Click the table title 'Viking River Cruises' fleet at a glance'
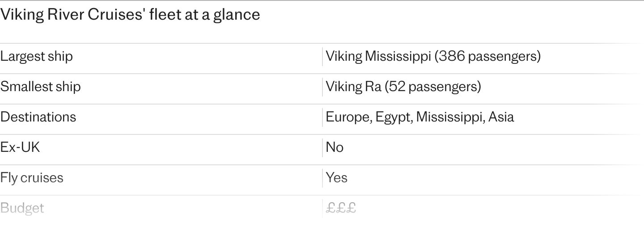 click(x=130, y=15)
